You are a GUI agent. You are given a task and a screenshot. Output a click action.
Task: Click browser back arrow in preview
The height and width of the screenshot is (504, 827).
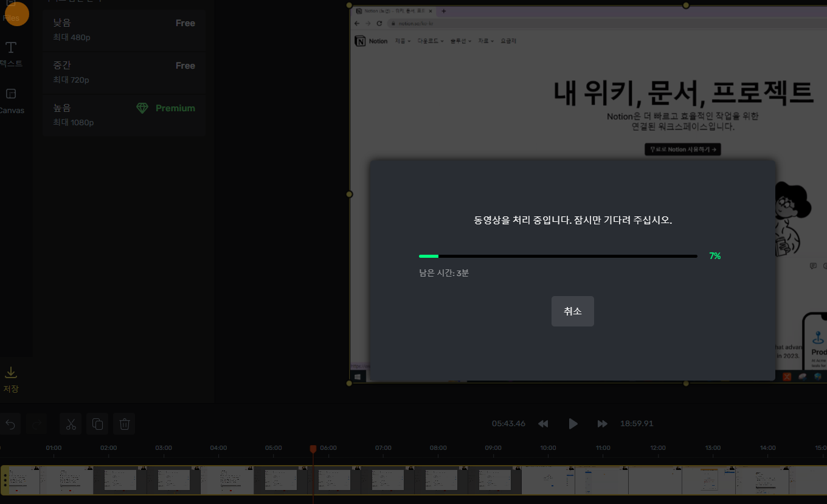357,23
